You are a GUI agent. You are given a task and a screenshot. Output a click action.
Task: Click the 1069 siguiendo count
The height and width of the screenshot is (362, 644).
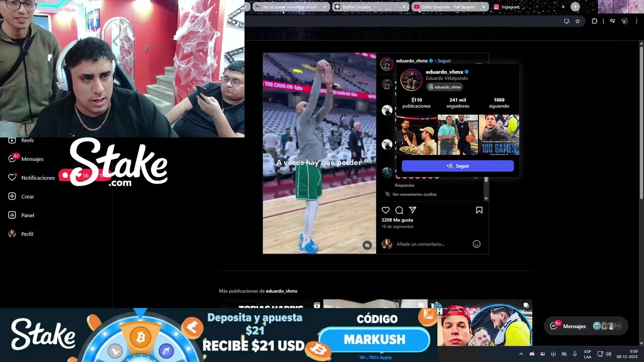click(x=499, y=103)
